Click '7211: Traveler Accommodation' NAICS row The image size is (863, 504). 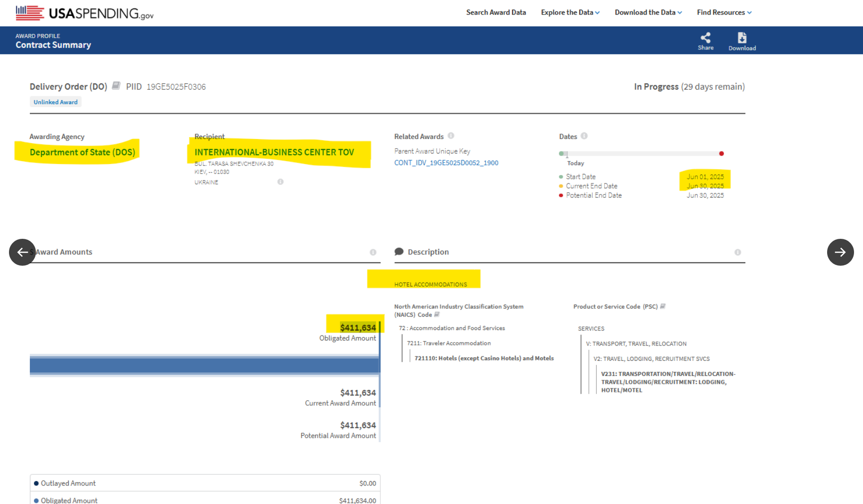tap(449, 343)
